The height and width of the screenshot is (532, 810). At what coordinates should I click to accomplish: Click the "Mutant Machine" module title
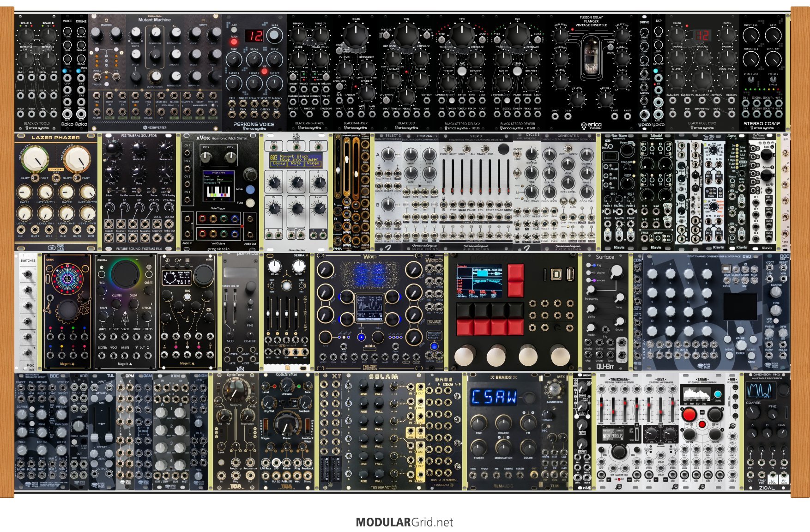pyautogui.click(x=155, y=20)
